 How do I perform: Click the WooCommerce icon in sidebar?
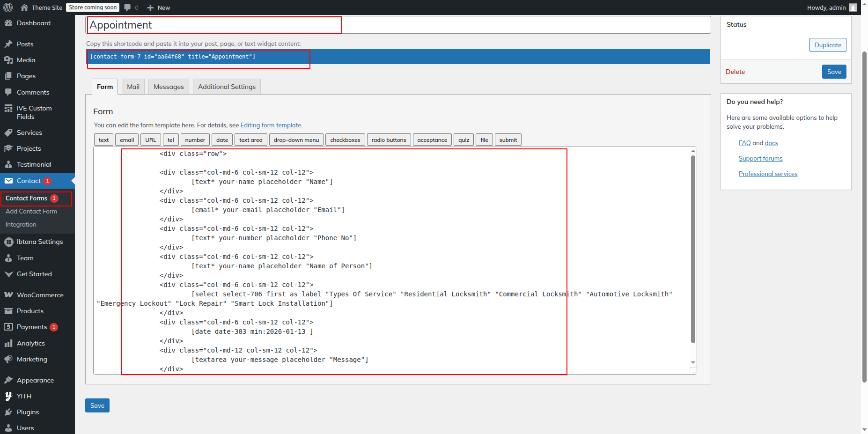(x=8, y=295)
